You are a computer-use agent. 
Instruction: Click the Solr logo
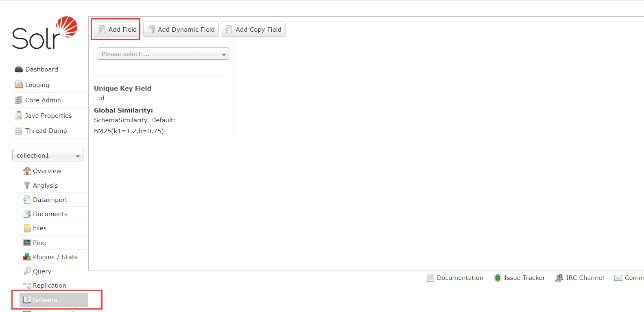[45, 33]
